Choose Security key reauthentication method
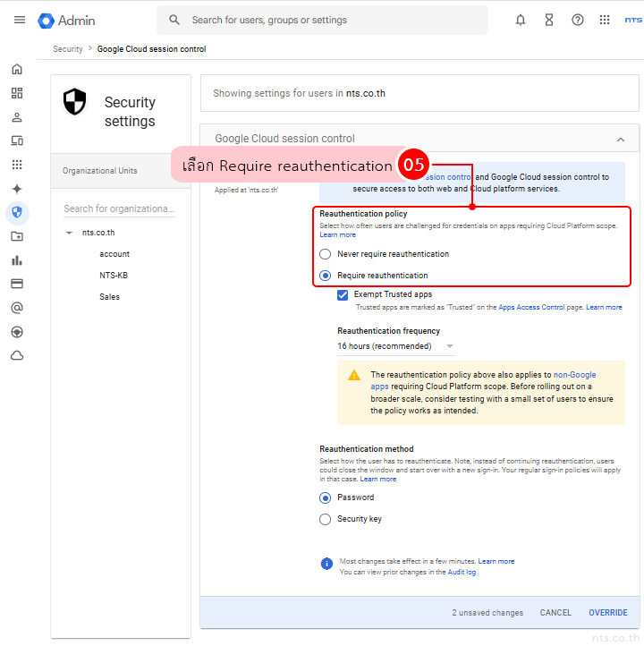 (x=326, y=519)
